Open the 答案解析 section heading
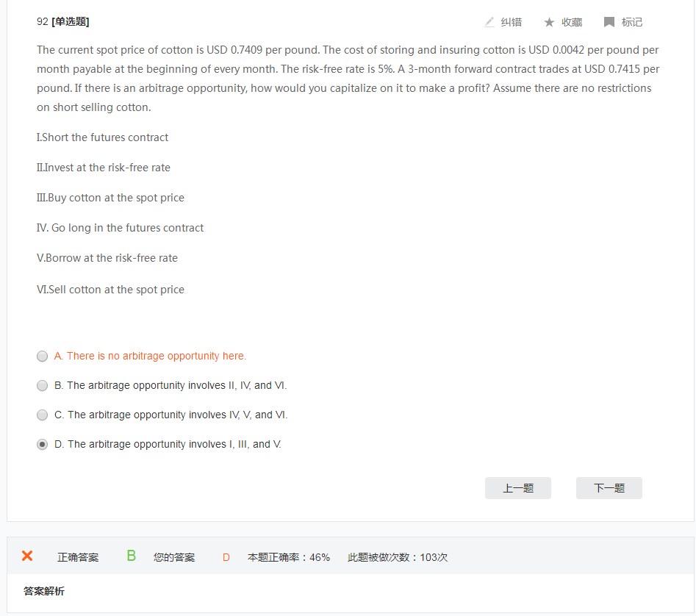The height and width of the screenshot is (616, 696). (x=44, y=591)
